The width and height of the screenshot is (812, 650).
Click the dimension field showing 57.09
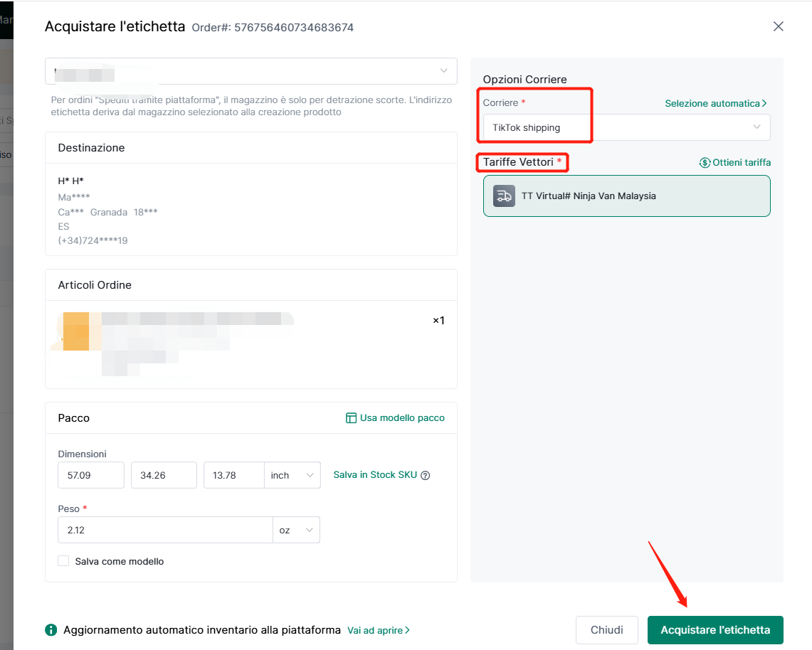pyautogui.click(x=91, y=475)
